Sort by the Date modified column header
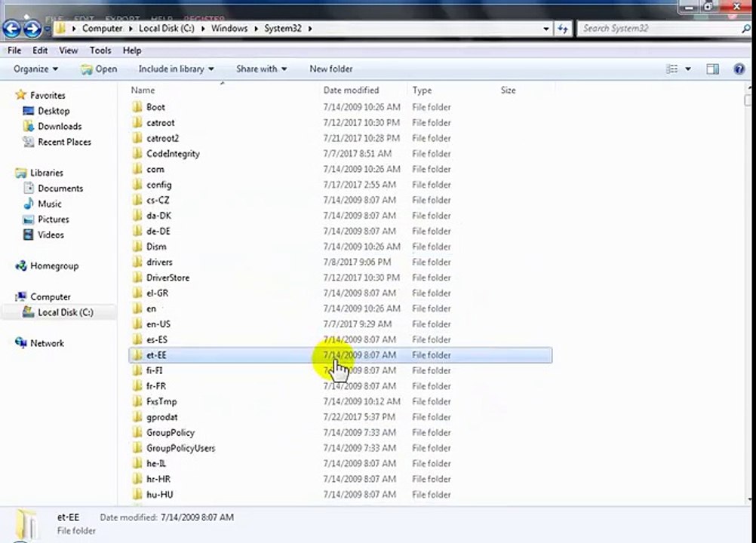Viewport: 756px width, 543px height. pyautogui.click(x=351, y=90)
